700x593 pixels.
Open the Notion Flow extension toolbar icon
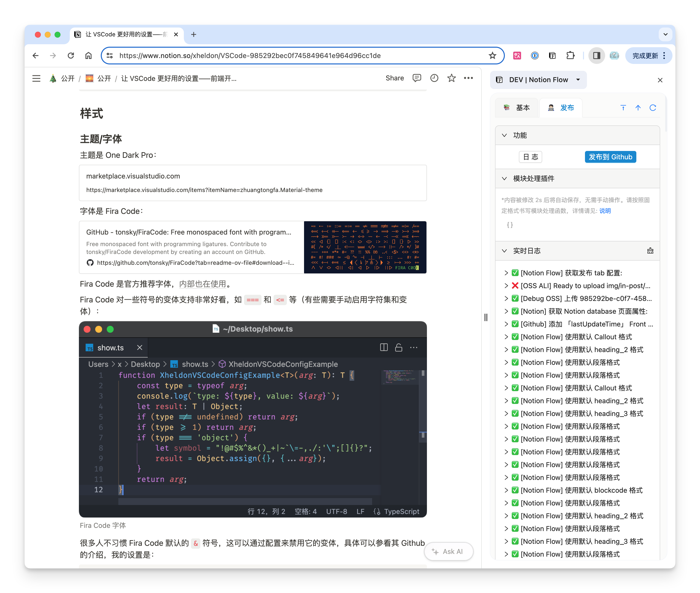pos(553,56)
